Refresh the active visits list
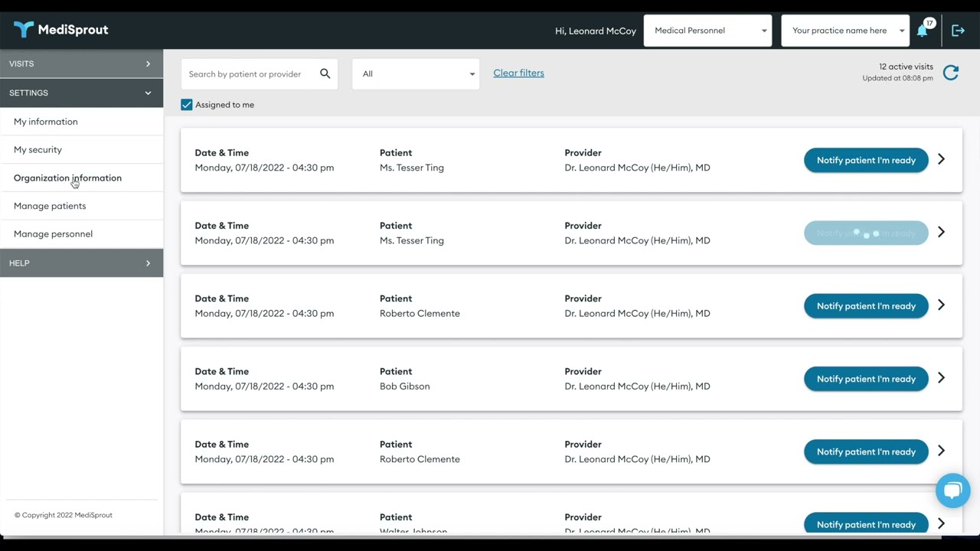 951,73
